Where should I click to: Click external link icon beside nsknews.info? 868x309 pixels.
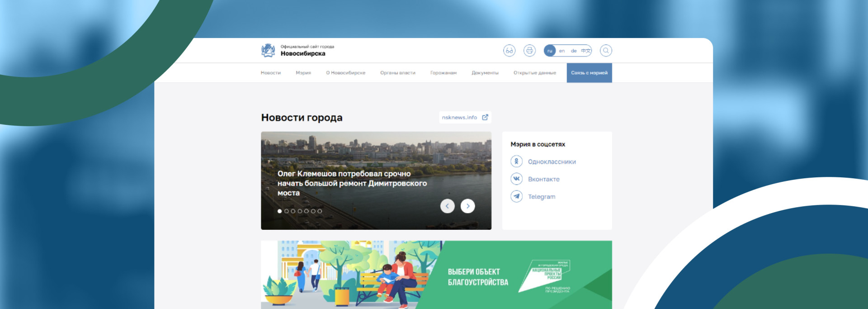[485, 117]
